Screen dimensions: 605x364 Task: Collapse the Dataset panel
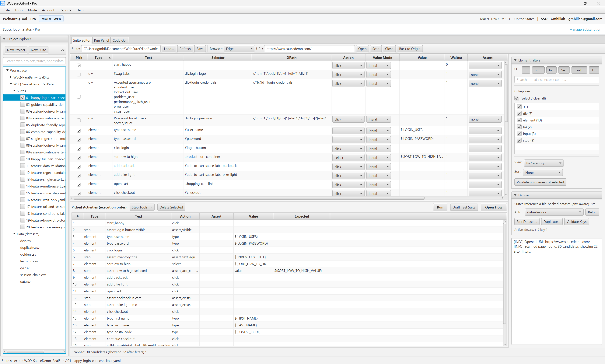coord(515,195)
